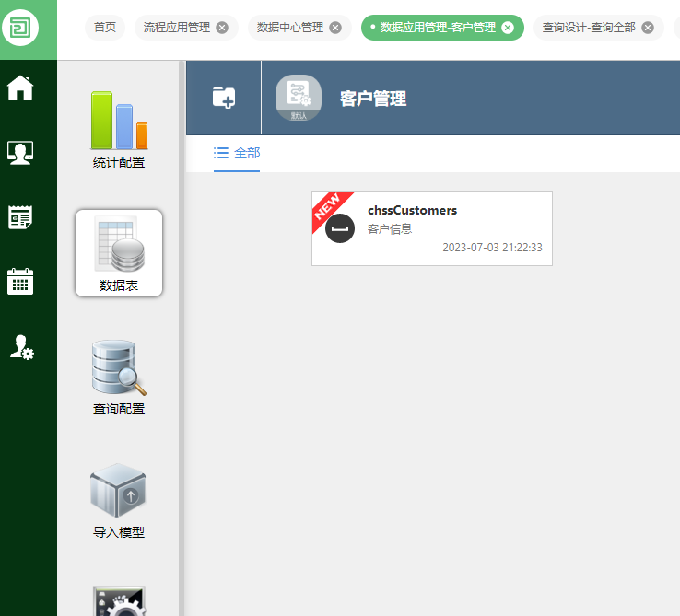The height and width of the screenshot is (616, 680).
Task: Click the 2023-07-03 21:22:33 timestamp
Action: [492, 248]
